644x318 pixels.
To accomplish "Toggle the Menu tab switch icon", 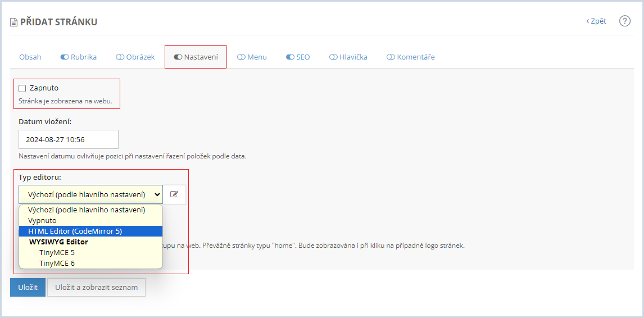I will (x=241, y=57).
